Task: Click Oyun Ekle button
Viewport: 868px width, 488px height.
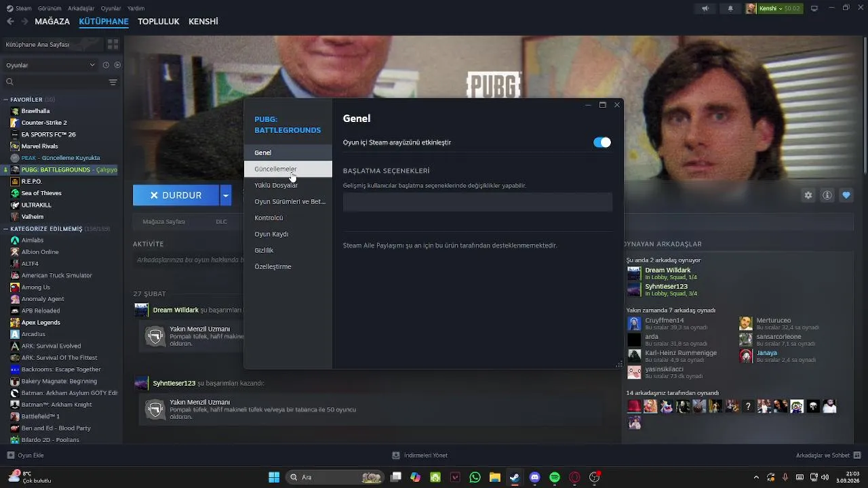Action: [x=25, y=455]
